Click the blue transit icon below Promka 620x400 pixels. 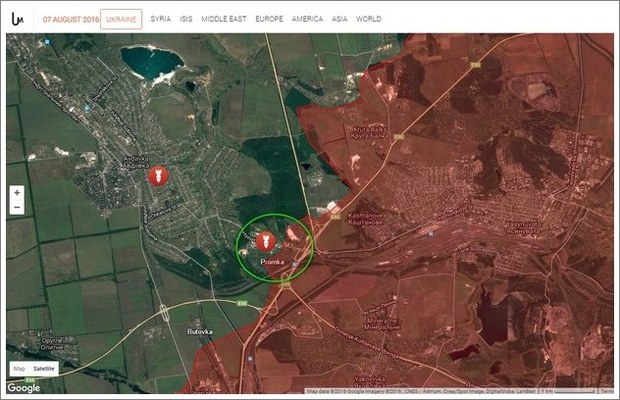(294, 264)
